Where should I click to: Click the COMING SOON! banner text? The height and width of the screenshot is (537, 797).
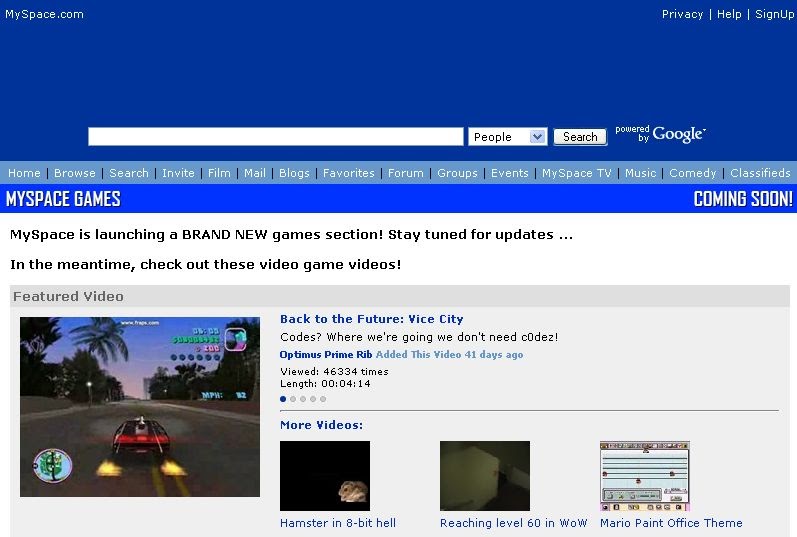coord(743,199)
